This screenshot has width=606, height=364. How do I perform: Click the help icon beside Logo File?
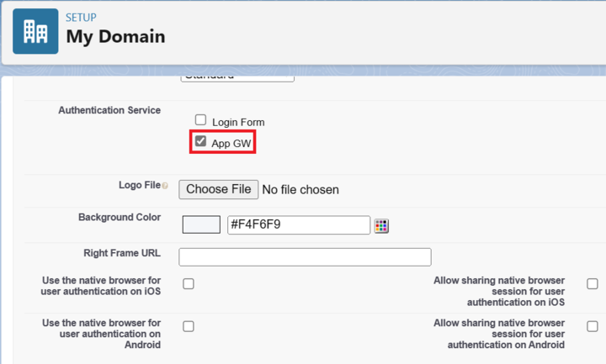[x=165, y=186]
